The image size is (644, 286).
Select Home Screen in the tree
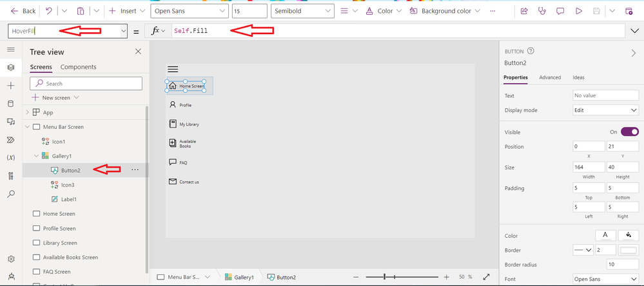pyautogui.click(x=59, y=214)
